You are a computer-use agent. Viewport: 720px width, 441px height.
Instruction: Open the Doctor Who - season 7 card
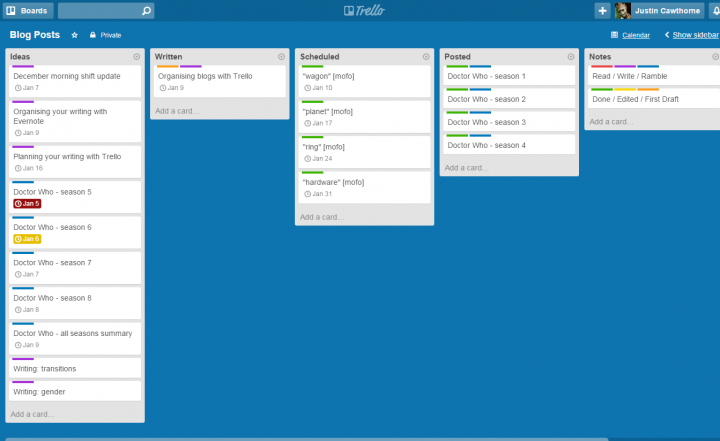(75, 267)
